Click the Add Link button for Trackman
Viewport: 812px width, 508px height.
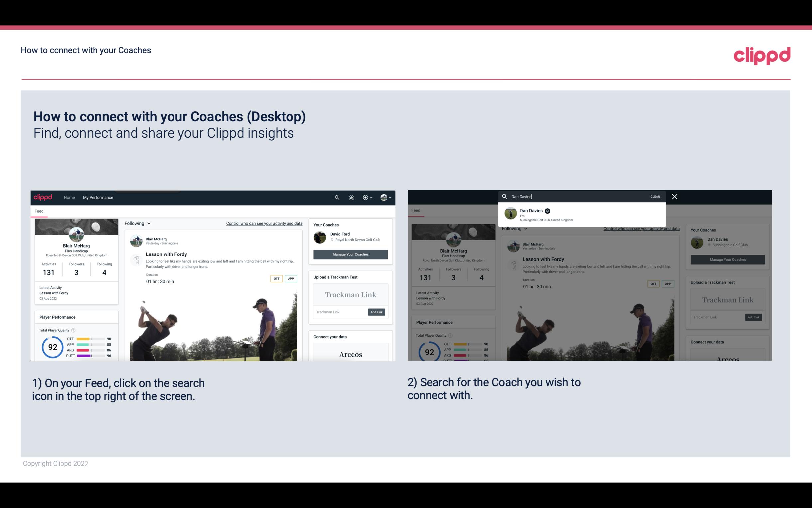(377, 312)
